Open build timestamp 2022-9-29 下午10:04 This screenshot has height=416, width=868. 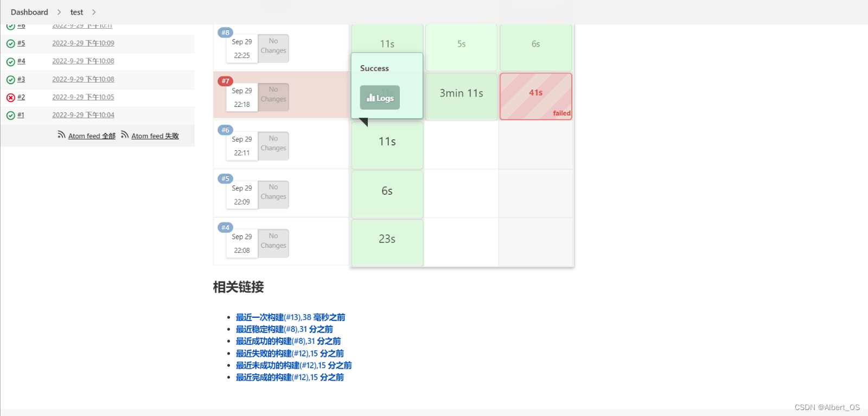tap(83, 115)
